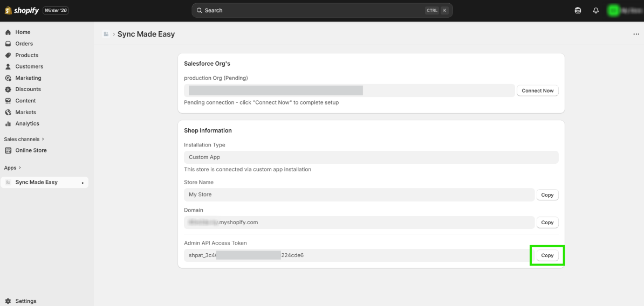644x306 pixels.
Task: Open the Settings gear icon
Action: pyautogui.click(x=8, y=301)
